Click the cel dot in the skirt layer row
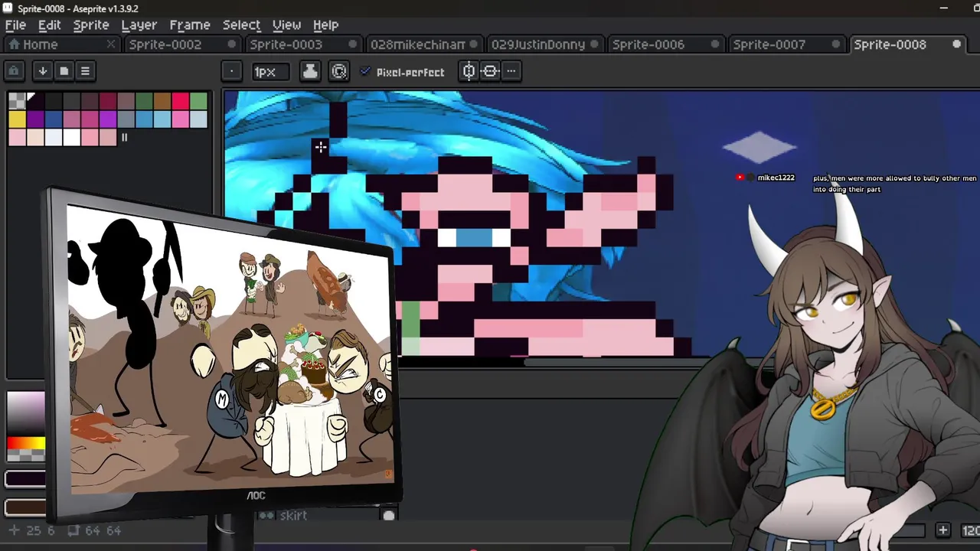Viewport: 980px width, 551px height. click(x=389, y=515)
